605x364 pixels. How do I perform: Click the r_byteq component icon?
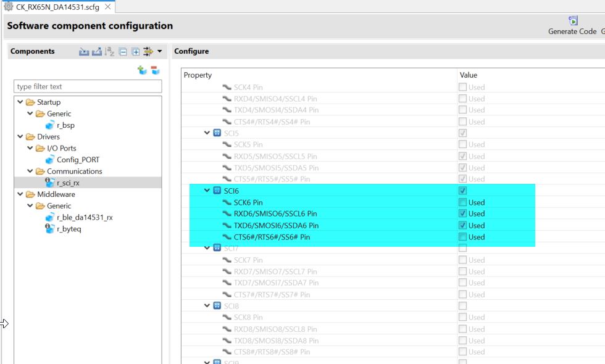tap(50, 229)
